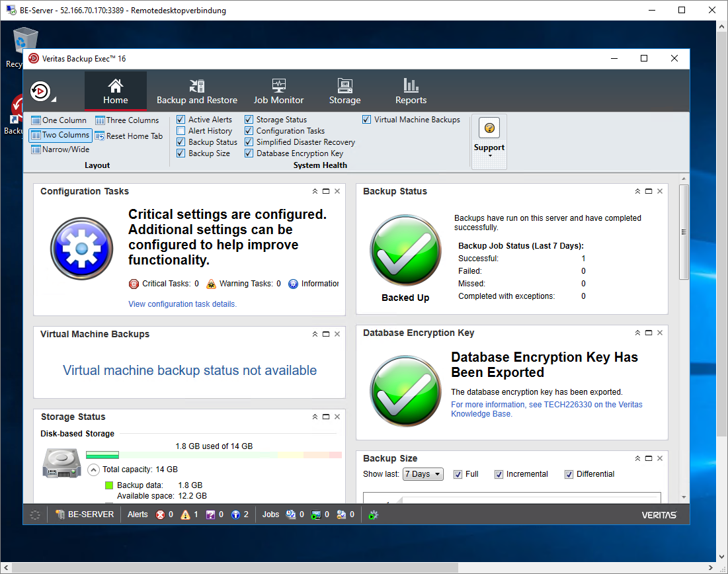Click Reset Home Tab icon
728x574 pixels.
click(x=101, y=136)
